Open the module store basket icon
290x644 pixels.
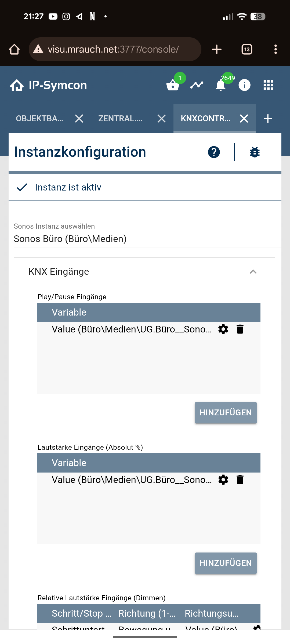[173, 85]
